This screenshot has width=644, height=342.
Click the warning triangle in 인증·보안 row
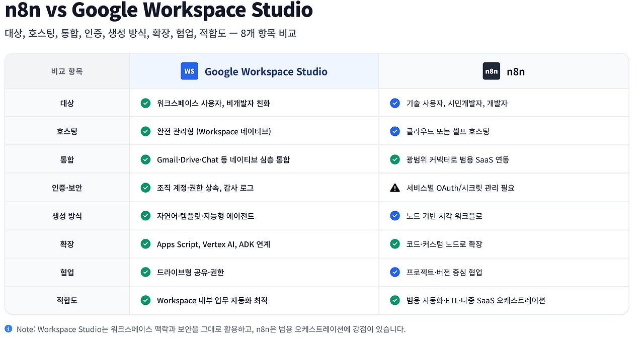(395, 188)
